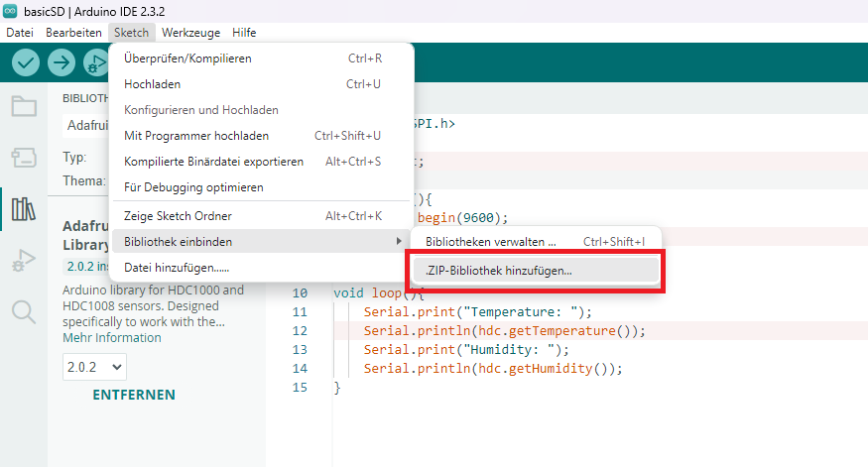Click the Upload arrow toolbar icon

click(62, 62)
